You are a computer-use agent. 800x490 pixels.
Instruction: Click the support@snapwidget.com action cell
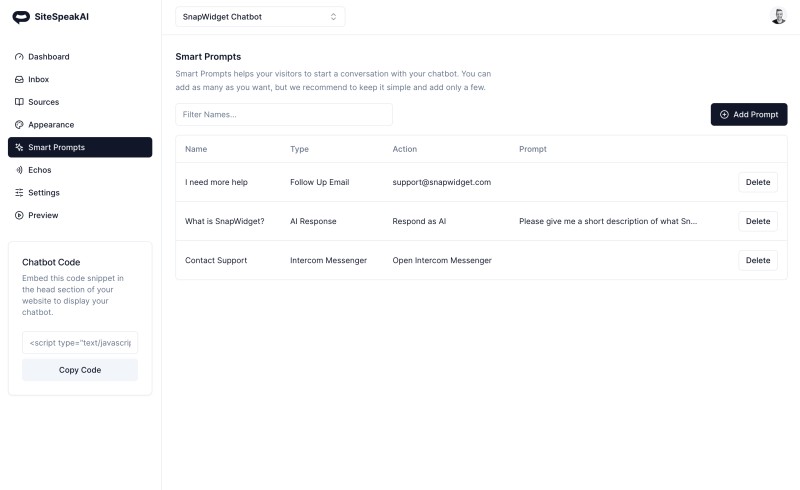[x=442, y=182]
